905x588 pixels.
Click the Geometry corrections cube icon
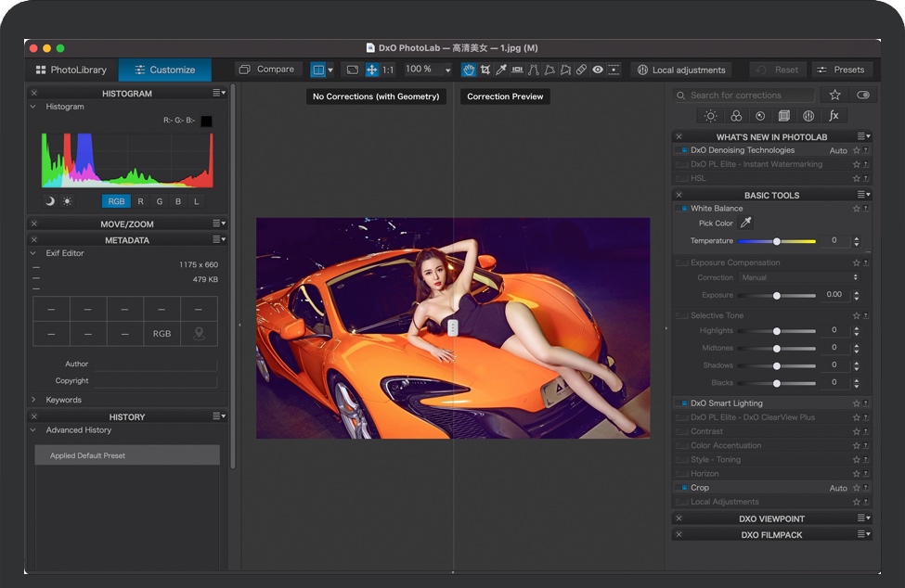click(x=784, y=115)
